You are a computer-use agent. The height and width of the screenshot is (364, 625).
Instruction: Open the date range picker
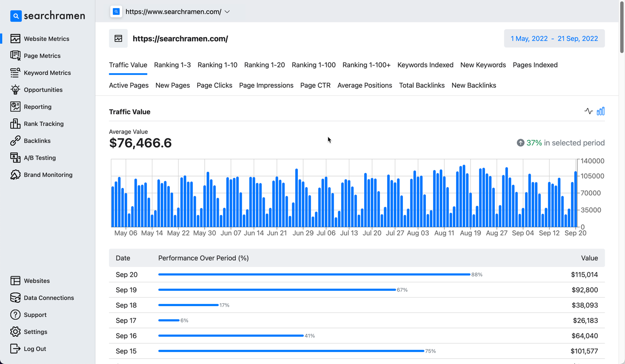click(554, 39)
